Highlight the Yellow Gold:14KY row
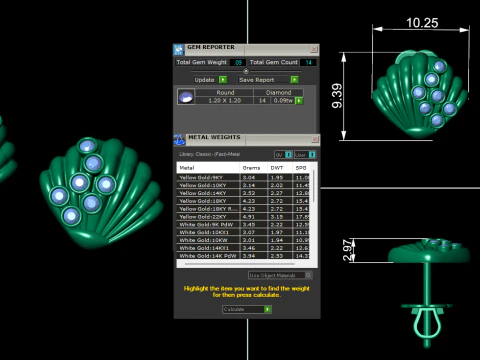Image resolution: width=480 pixels, height=360 pixels. tap(243, 193)
